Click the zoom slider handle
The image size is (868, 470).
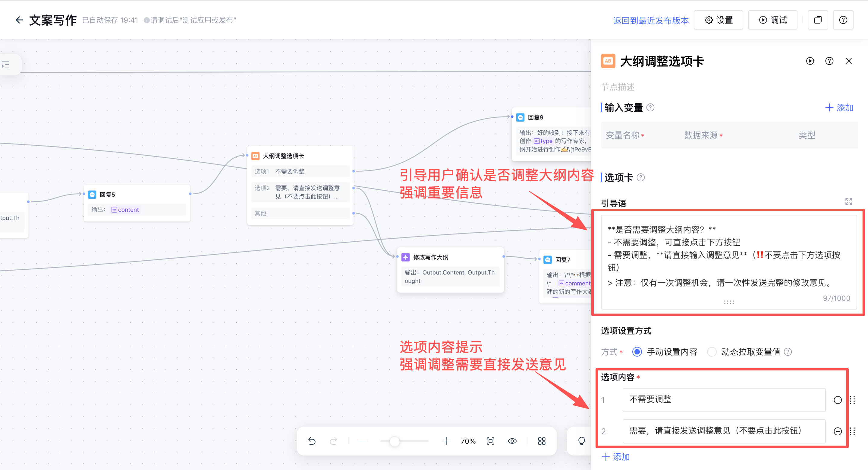click(x=394, y=441)
